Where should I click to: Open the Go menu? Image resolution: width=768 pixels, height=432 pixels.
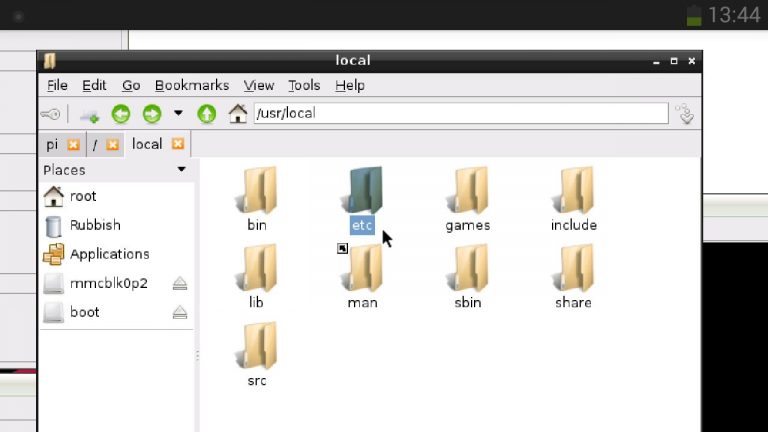click(131, 85)
